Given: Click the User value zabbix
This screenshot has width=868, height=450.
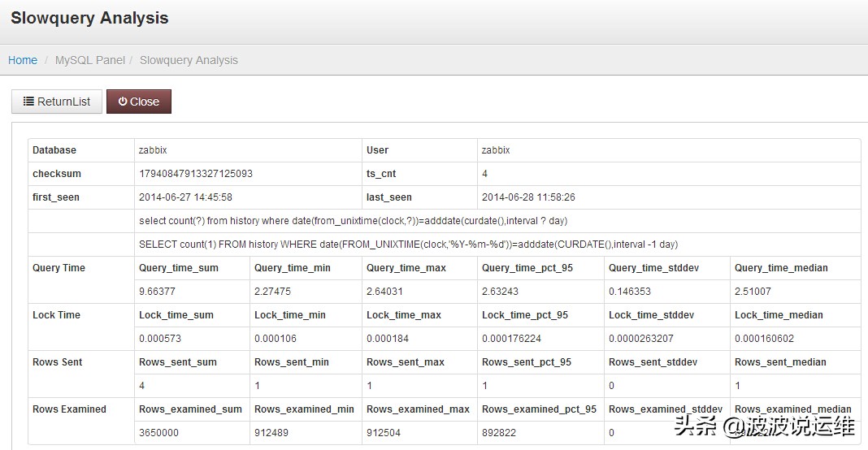Looking at the screenshot, I should [x=496, y=150].
